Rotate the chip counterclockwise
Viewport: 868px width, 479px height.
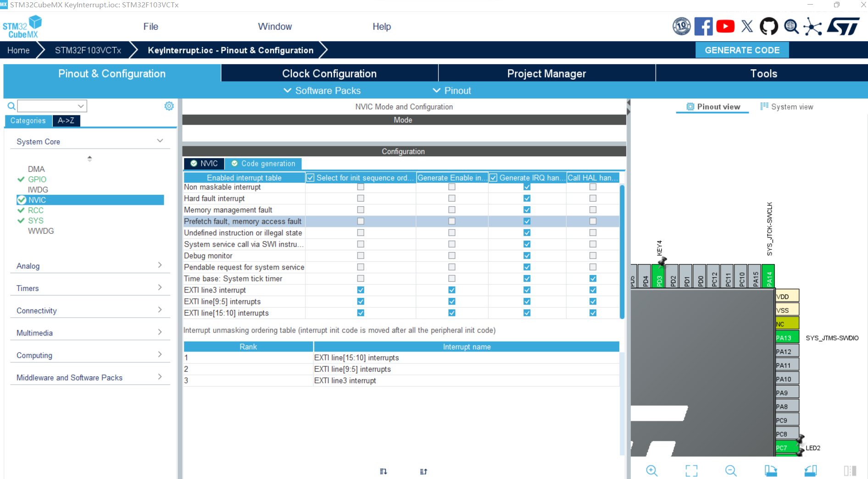(x=810, y=471)
